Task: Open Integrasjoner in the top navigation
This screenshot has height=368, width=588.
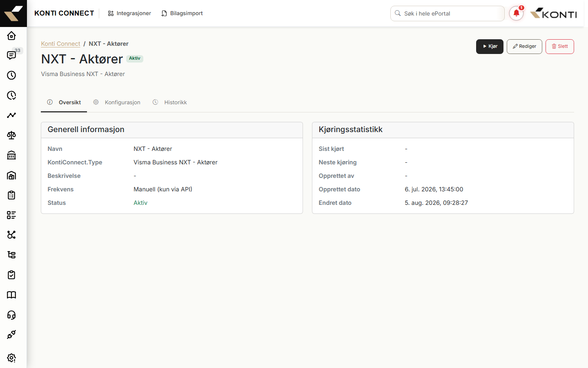Action: 129,13
